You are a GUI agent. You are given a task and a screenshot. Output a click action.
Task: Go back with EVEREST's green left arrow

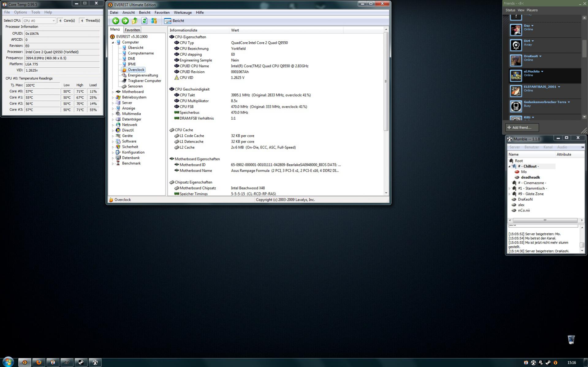point(116,21)
